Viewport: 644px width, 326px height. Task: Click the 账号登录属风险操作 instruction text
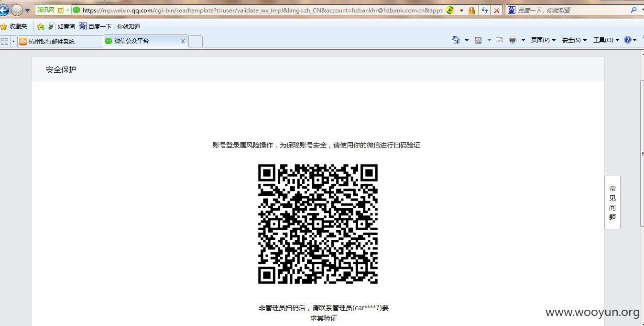pyautogui.click(x=317, y=145)
